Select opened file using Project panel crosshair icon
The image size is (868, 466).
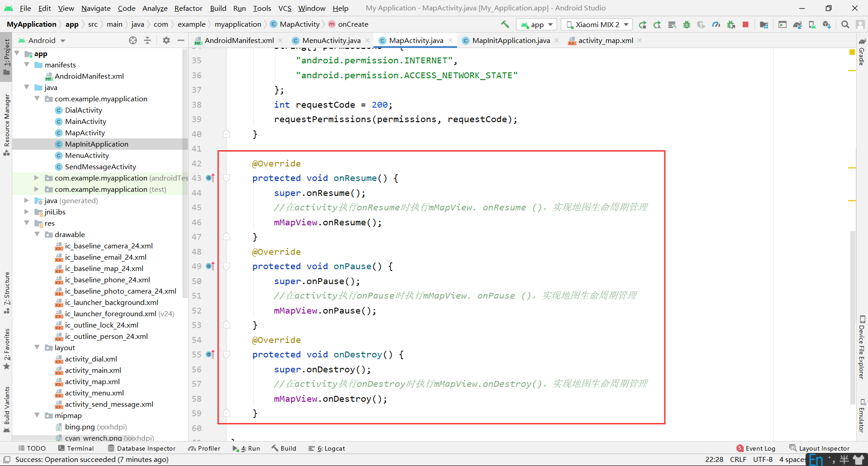133,40
